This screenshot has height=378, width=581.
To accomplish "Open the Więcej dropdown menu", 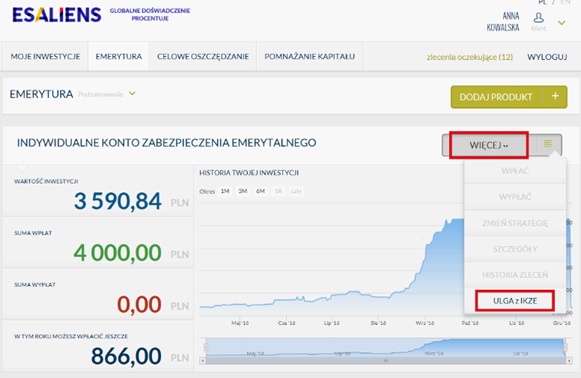I will coord(489,145).
